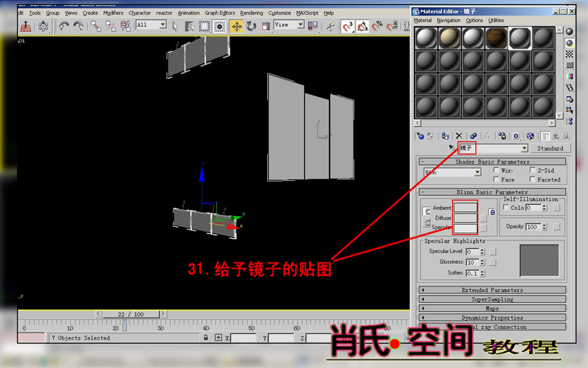The image size is (588, 368).
Task: Enable the Faceted checkbox
Action: [533, 179]
